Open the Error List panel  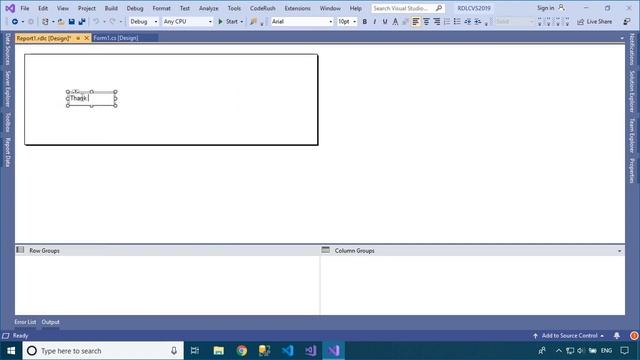click(x=25, y=322)
